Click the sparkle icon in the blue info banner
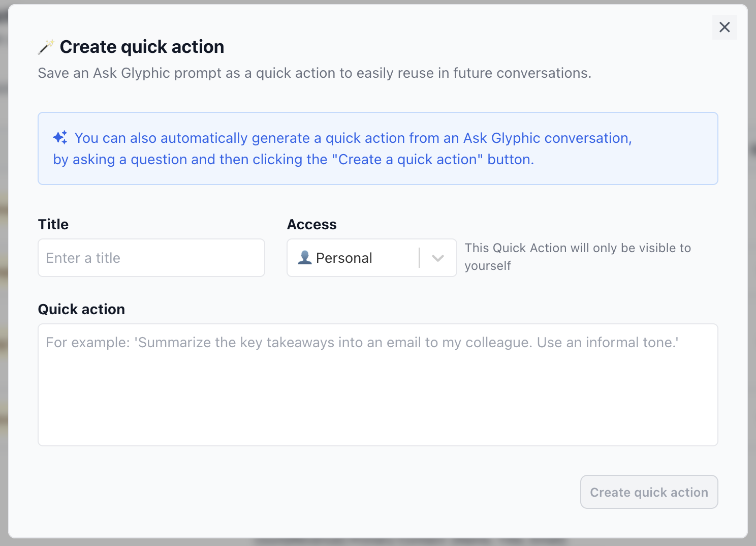 click(60, 138)
